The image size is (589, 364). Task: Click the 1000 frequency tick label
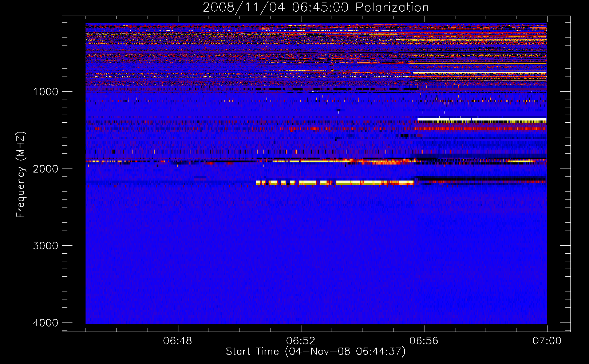[x=46, y=92]
